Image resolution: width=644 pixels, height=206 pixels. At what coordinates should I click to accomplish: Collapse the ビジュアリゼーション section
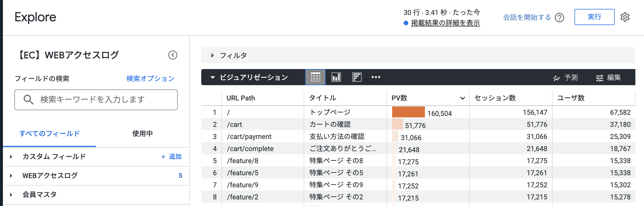[213, 77]
